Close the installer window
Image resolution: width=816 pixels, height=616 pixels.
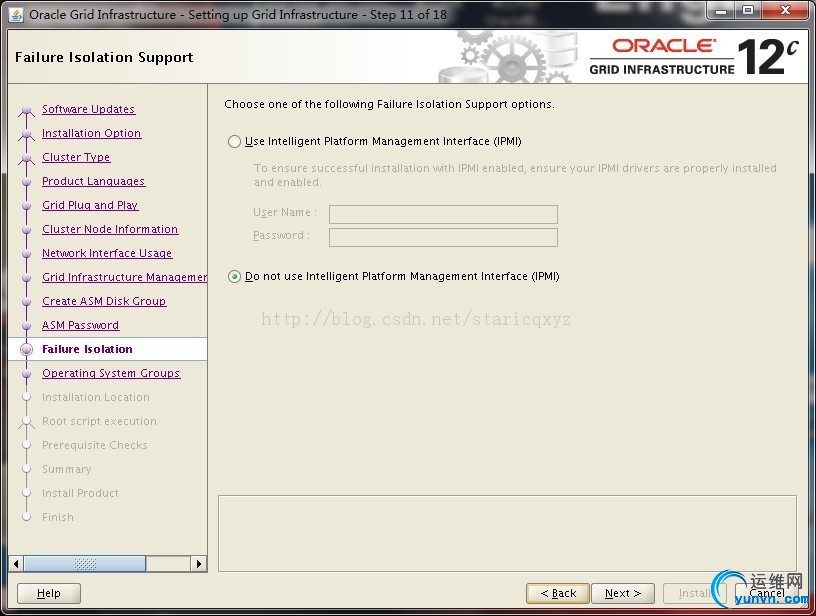click(786, 10)
